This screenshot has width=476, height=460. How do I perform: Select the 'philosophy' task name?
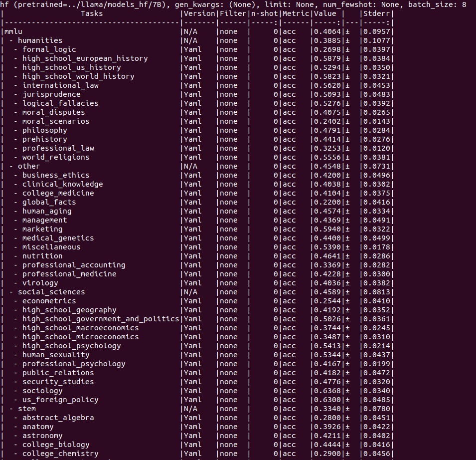[x=45, y=130]
